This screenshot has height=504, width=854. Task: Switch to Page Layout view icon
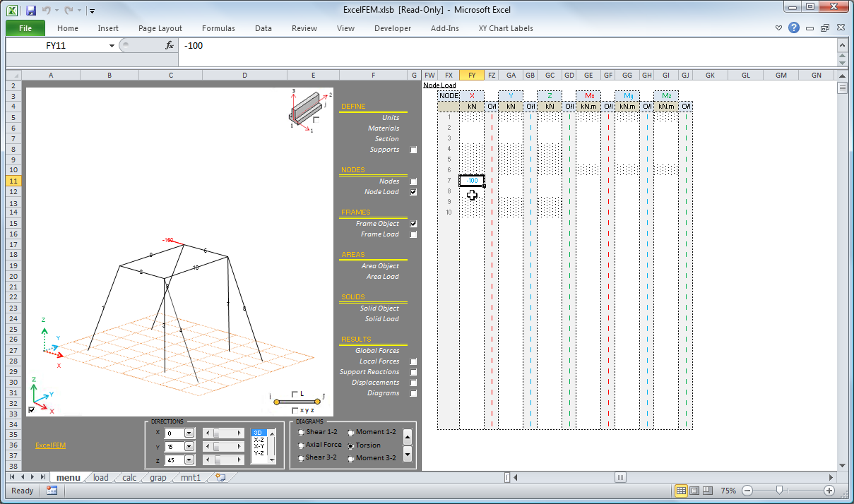point(694,491)
